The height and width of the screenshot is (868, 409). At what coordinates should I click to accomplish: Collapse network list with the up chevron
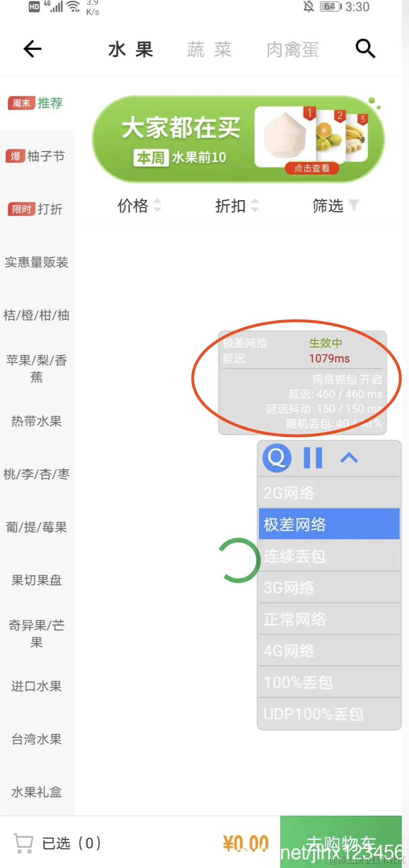pyautogui.click(x=349, y=458)
